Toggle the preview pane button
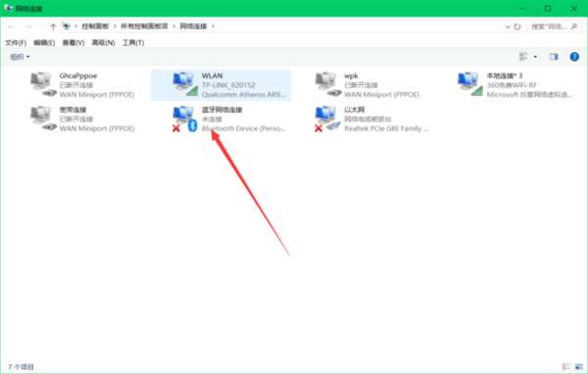 (554, 57)
